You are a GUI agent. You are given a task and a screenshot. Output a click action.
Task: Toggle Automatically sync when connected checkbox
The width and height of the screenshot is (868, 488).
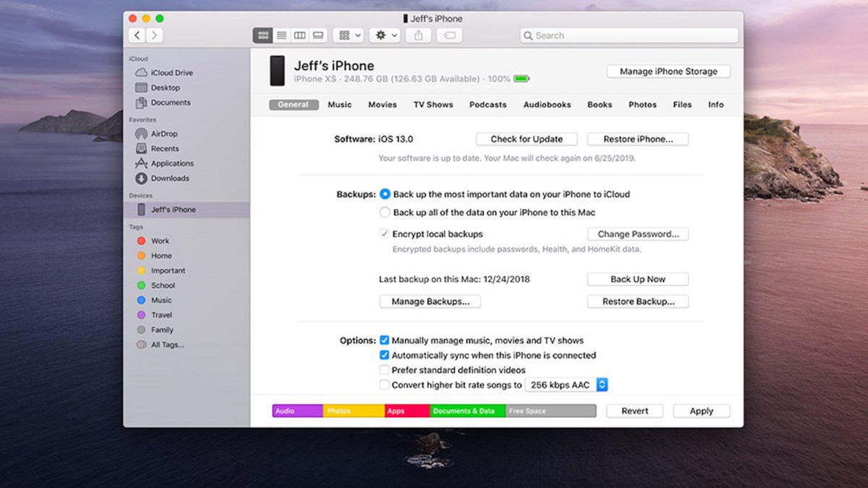click(385, 355)
